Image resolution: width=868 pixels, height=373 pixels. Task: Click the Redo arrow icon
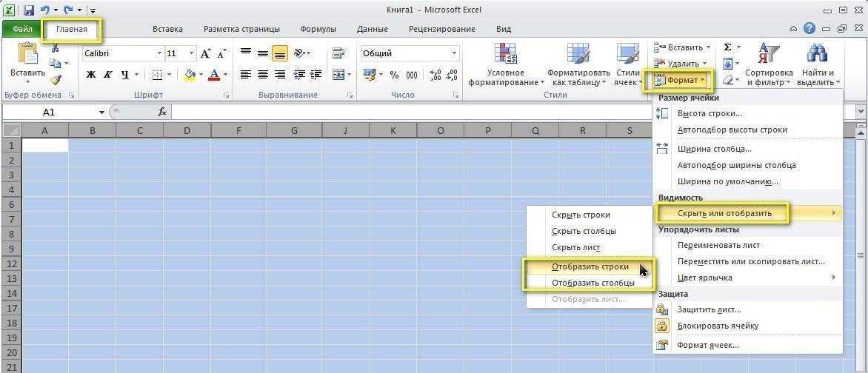[70, 10]
